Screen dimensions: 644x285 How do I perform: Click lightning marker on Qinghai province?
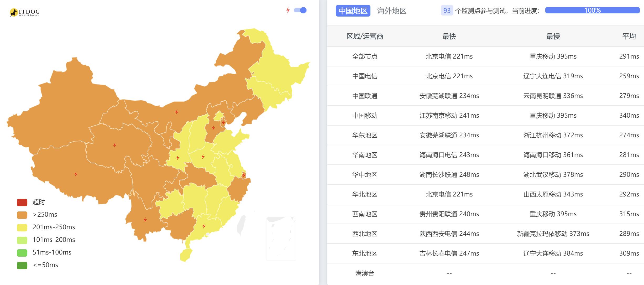[x=115, y=145]
